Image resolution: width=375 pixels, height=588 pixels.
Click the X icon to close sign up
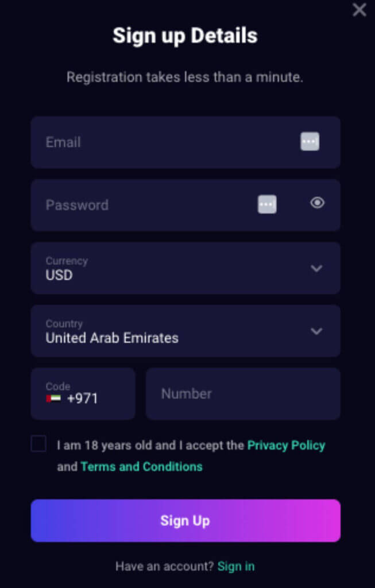pos(359,10)
